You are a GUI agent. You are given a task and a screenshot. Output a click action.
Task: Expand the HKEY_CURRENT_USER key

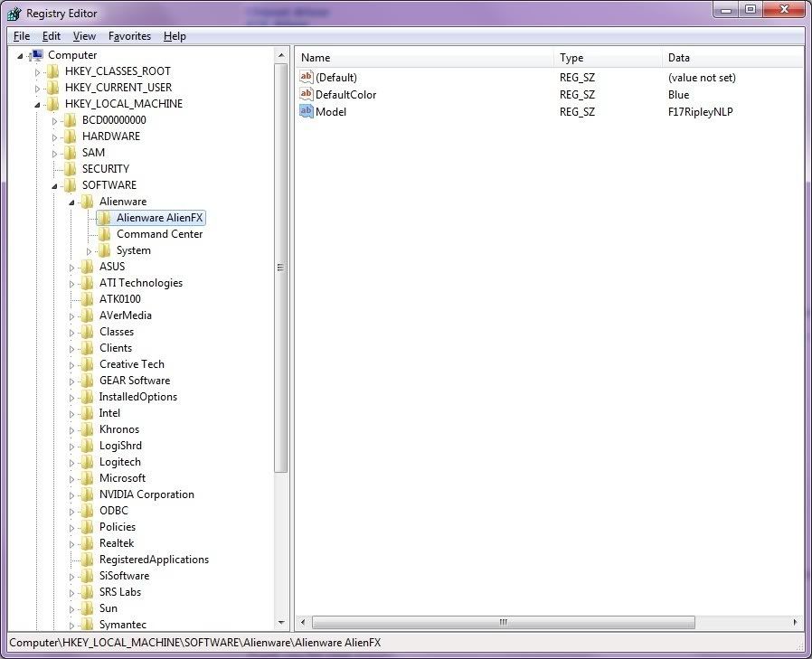pyautogui.click(x=37, y=89)
